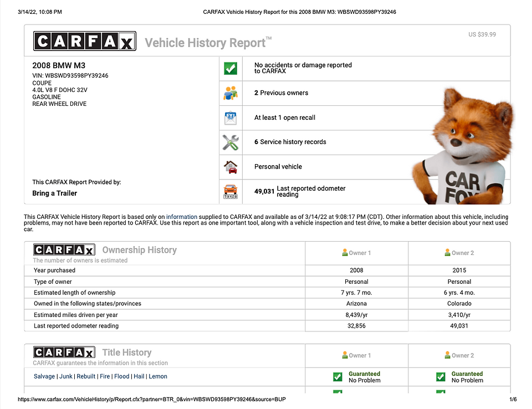Click the 'Type of owner' row label
The width and height of the screenshot is (532, 409).
click(x=53, y=282)
